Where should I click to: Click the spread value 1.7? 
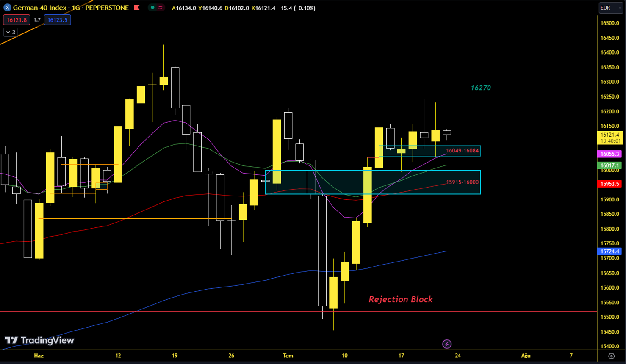pyautogui.click(x=37, y=20)
